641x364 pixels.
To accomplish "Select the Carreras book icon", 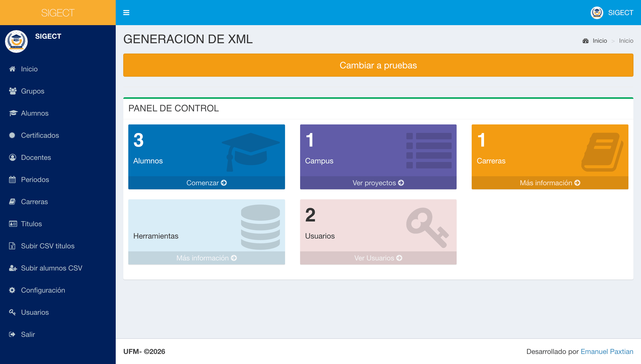I will click(12, 202).
